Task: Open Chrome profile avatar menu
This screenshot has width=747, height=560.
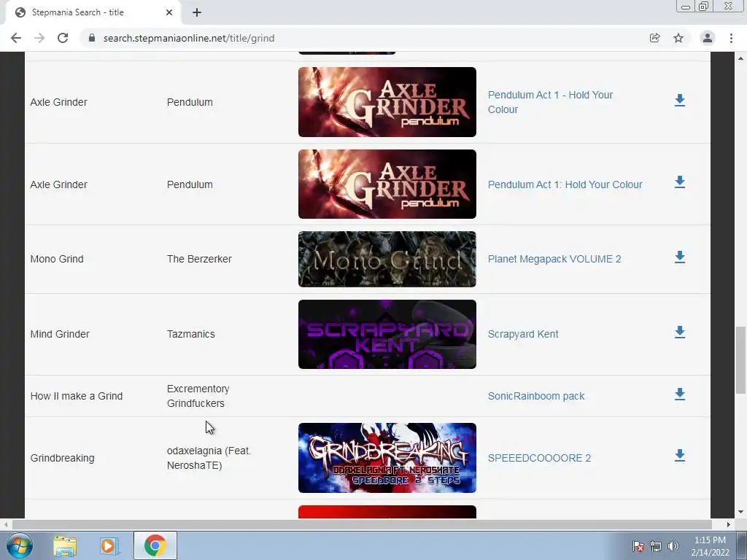Action: [x=708, y=38]
